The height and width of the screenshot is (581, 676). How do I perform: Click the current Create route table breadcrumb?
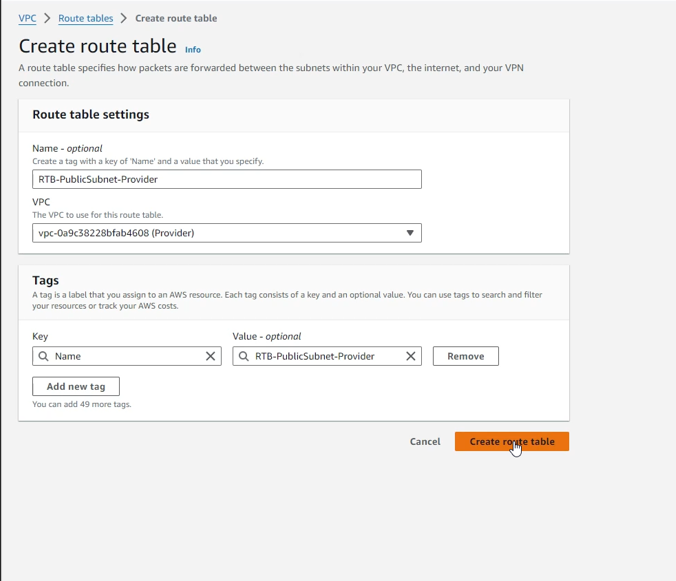point(176,18)
